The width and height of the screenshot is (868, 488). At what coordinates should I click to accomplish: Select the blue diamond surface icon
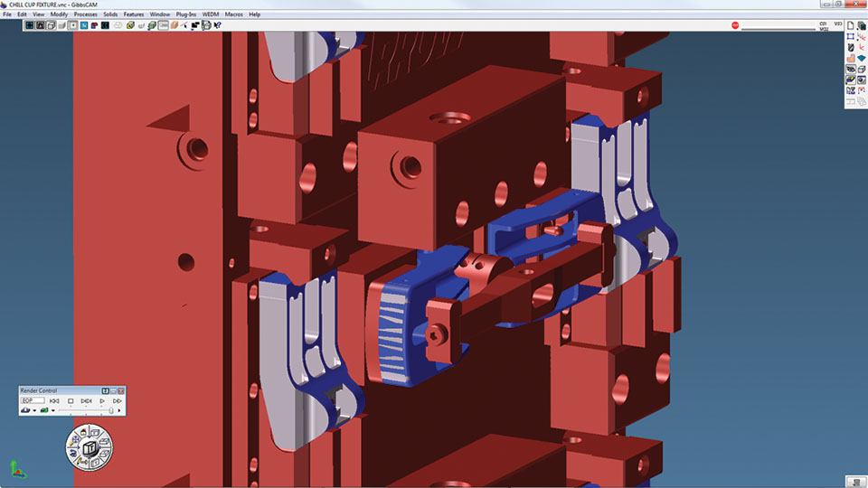(x=862, y=58)
